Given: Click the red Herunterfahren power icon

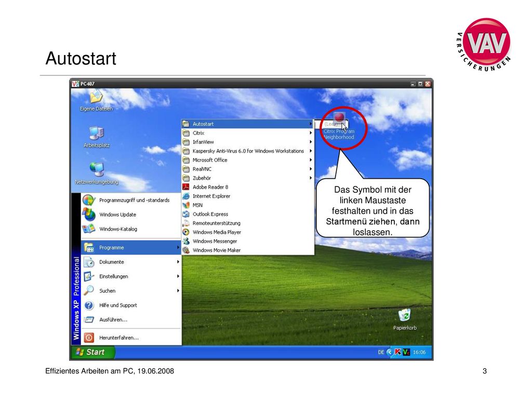Looking at the screenshot, I should [x=89, y=338].
